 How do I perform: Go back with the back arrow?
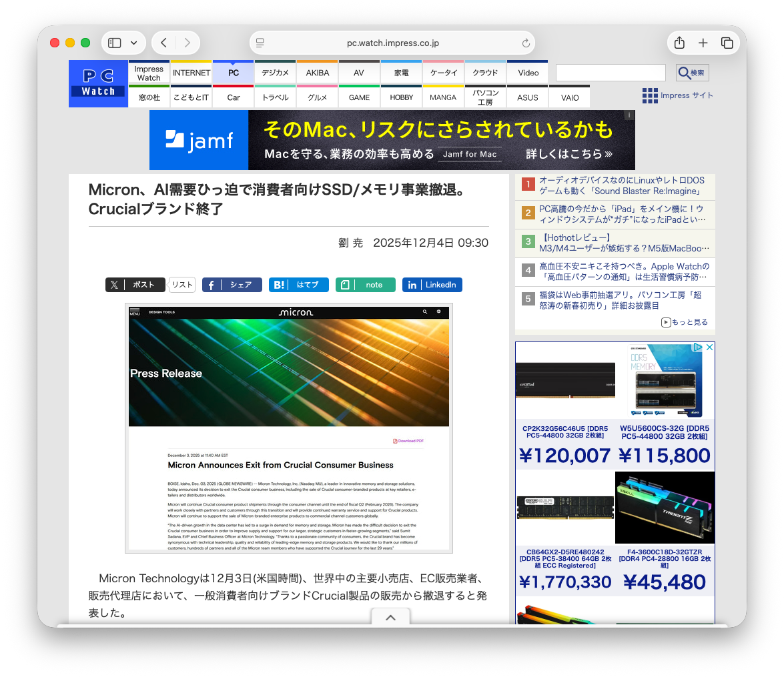click(x=164, y=43)
